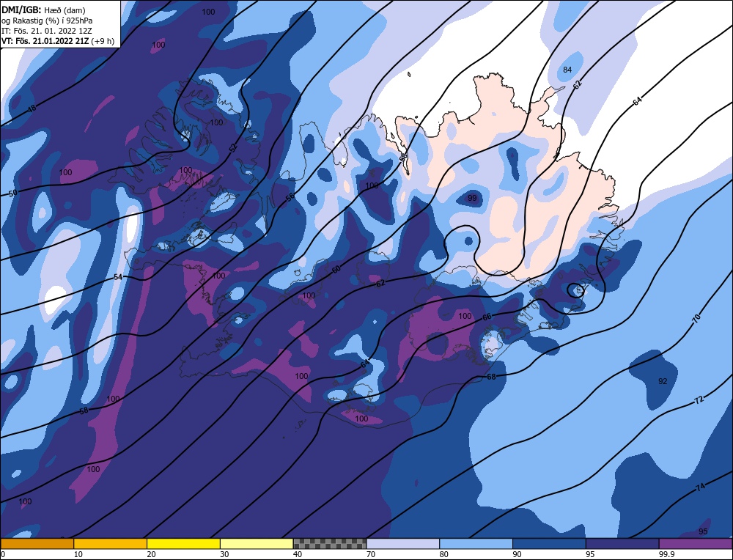The image size is (733, 560).
Task: Click the '50' contour label
Action: click(12, 193)
